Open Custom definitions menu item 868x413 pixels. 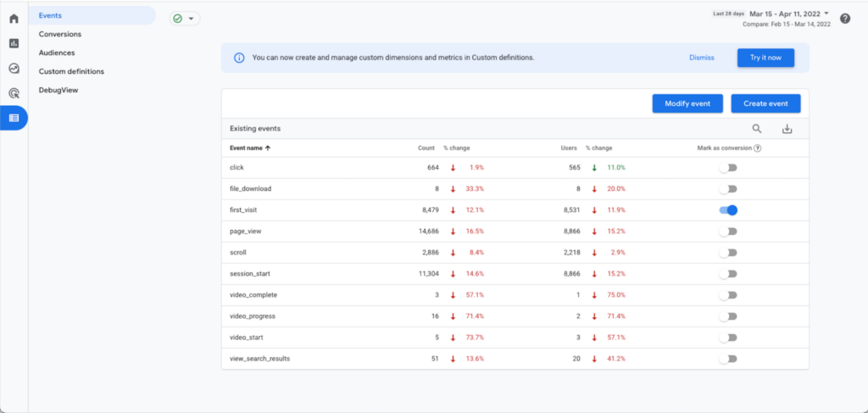click(71, 71)
